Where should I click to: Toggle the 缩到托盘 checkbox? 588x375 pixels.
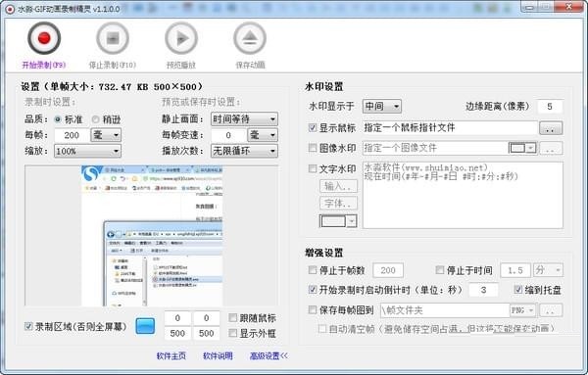518,289
